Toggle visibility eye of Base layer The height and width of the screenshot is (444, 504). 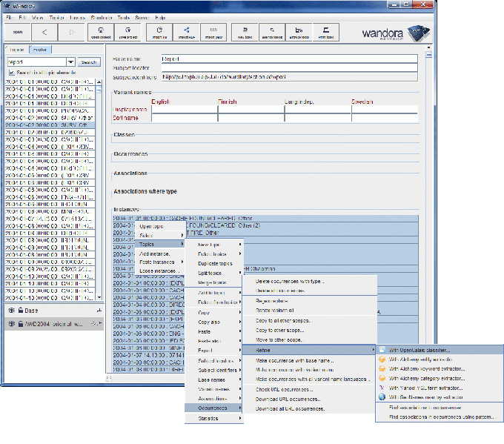(x=12, y=310)
